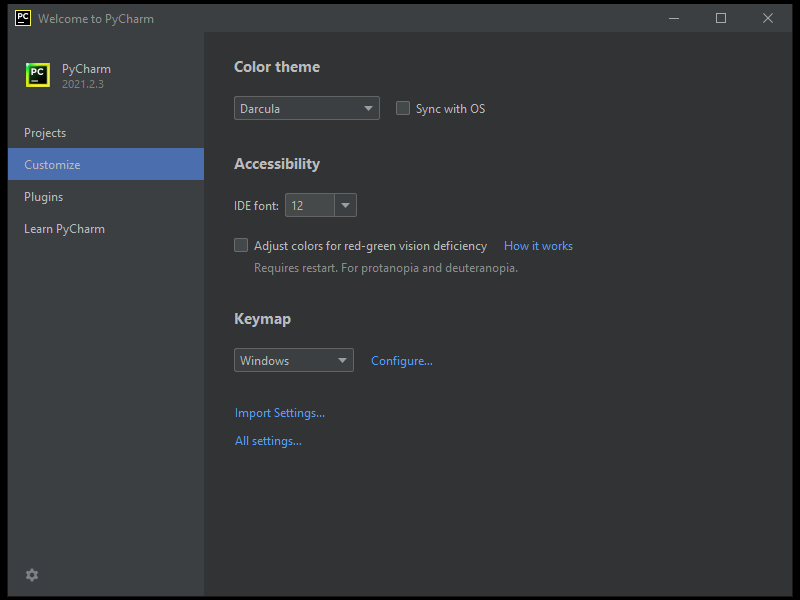Screen dimensions: 800x600
Task: Minimize the Welcome to PyCharm window
Action: (x=673, y=18)
